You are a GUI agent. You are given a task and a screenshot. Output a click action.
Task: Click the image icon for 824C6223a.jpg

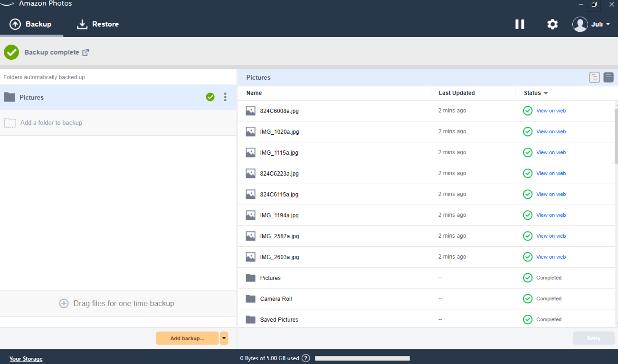click(x=251, y=173)
